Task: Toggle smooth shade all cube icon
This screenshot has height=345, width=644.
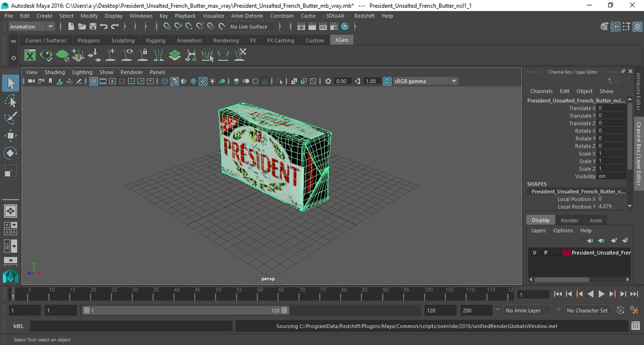Action: tap(174, 81)
